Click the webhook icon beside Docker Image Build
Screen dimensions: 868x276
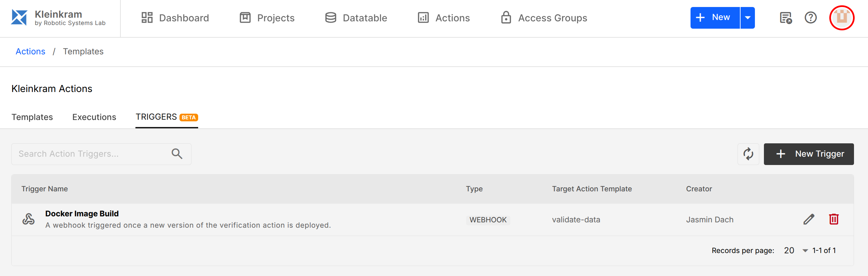tap(29, 219)
